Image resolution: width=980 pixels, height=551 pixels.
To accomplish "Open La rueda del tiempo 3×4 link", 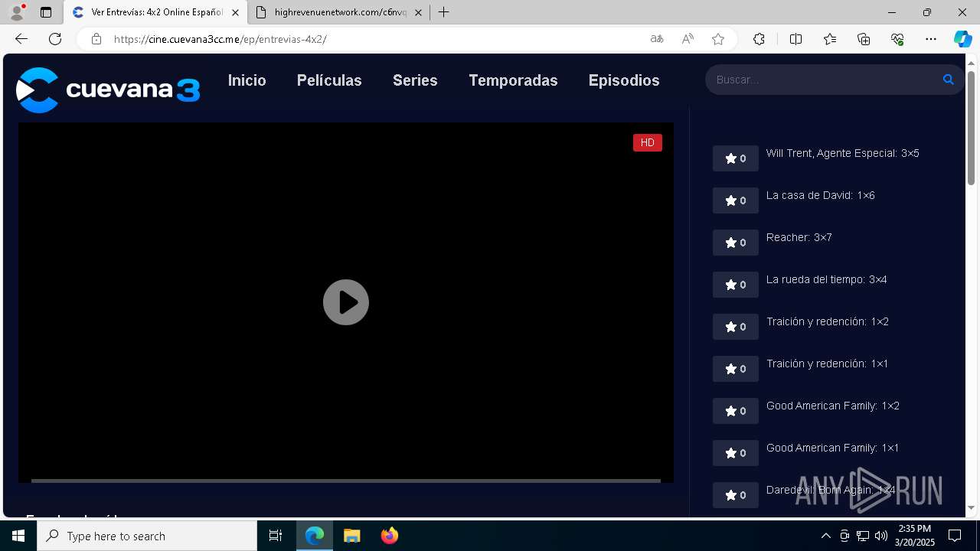I will pyautogui.click(x=827, y=279).
